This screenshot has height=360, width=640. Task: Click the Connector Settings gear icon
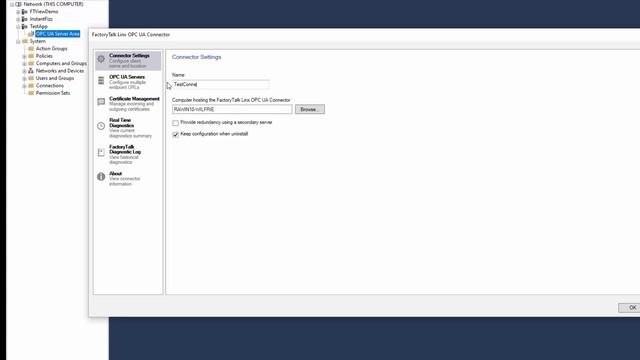pyautogui.click(x=101, y=59)
